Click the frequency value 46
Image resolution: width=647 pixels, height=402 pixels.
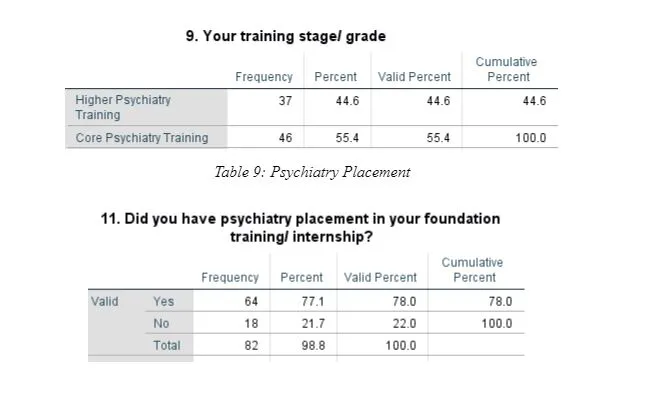pyautogui.click(x=285, y=138)
